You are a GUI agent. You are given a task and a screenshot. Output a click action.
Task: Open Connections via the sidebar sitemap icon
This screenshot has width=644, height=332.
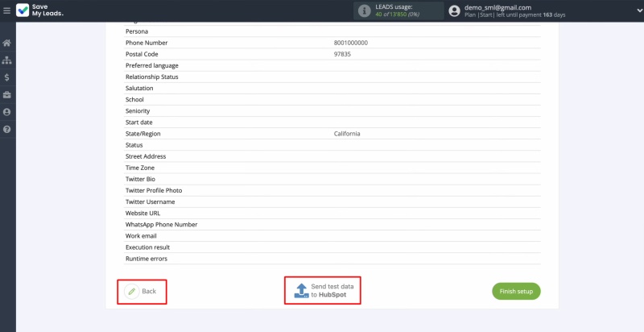[7, 60]
